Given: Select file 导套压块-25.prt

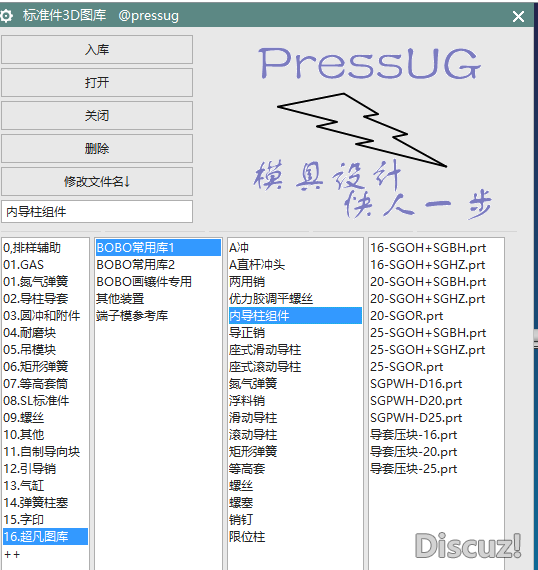Looking at the screenshot, I should pyautogui.click(x=436, y=469).
